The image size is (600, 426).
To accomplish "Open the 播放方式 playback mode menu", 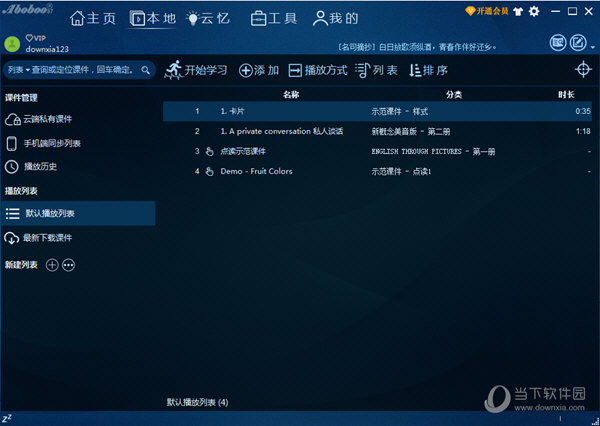I will [318, 70].
